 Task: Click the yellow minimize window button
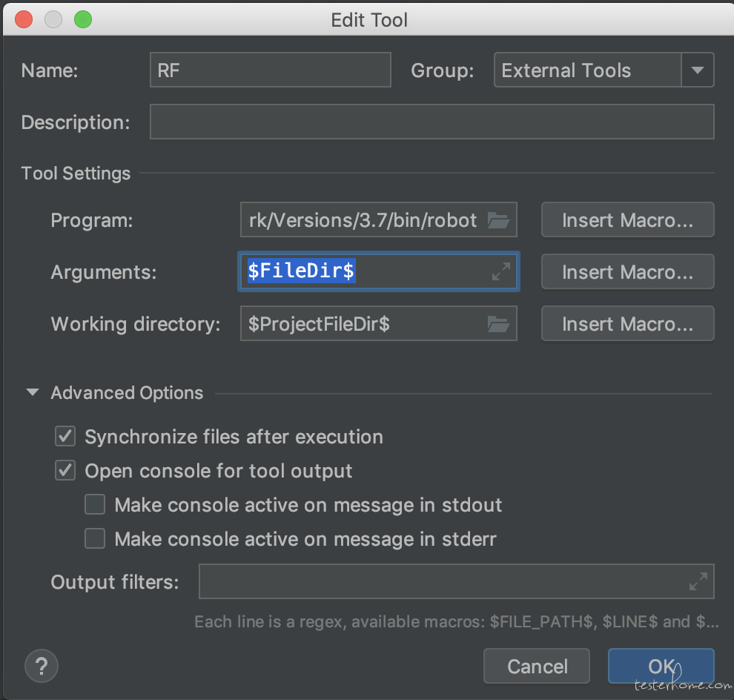[x=53, y=20]
